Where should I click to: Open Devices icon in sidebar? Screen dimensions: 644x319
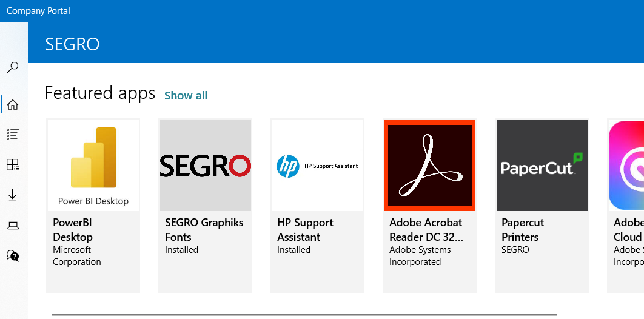pyautogui.click(x=13, y=226)
